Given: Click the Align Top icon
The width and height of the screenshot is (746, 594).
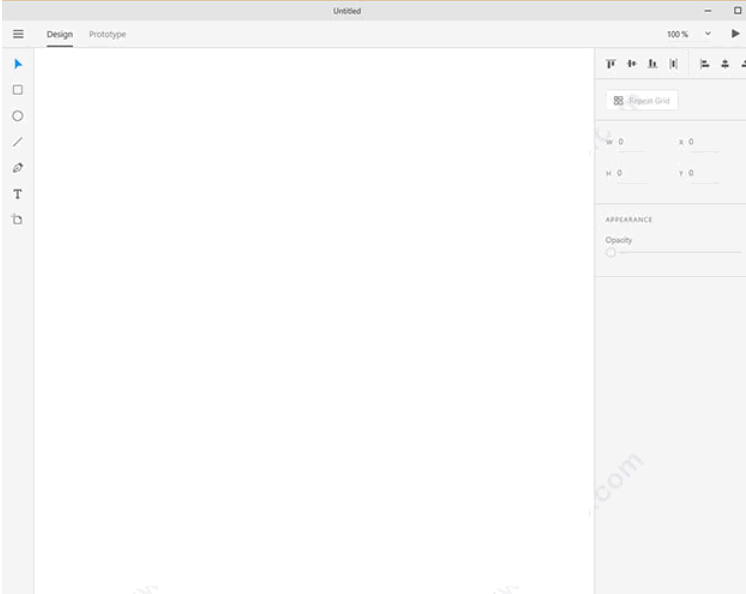Looking at the screenshot, I should [x=611, y=64].
